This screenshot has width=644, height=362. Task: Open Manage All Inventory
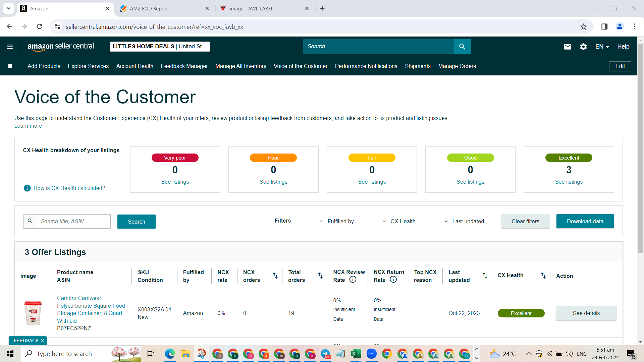coord(241,66)
